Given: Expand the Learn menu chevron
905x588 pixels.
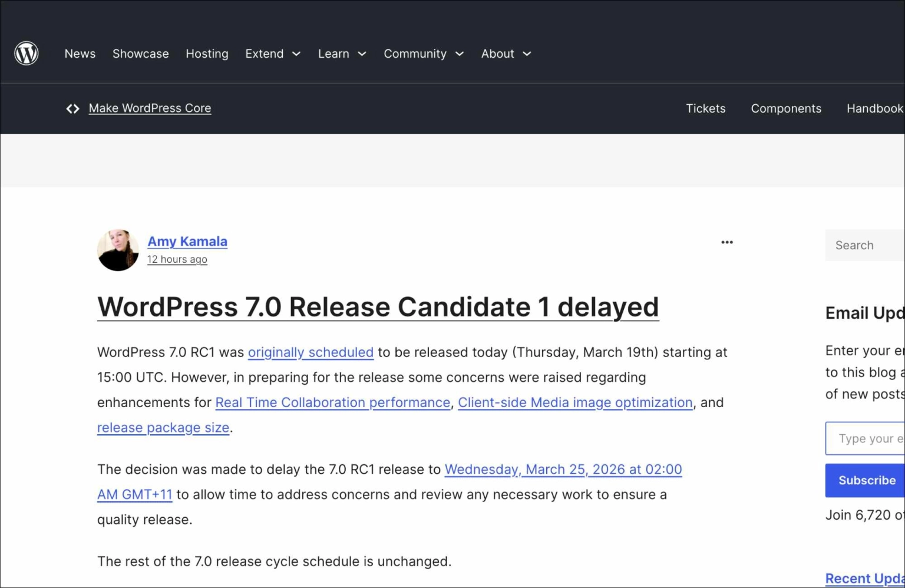Looking at the screenshot, I should (362, 54).
